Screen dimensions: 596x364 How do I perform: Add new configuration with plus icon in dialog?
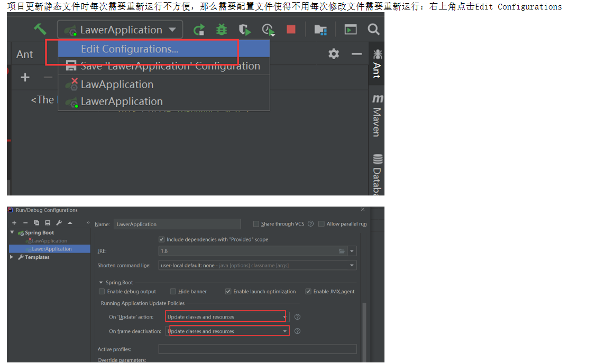tap(14, 223)
